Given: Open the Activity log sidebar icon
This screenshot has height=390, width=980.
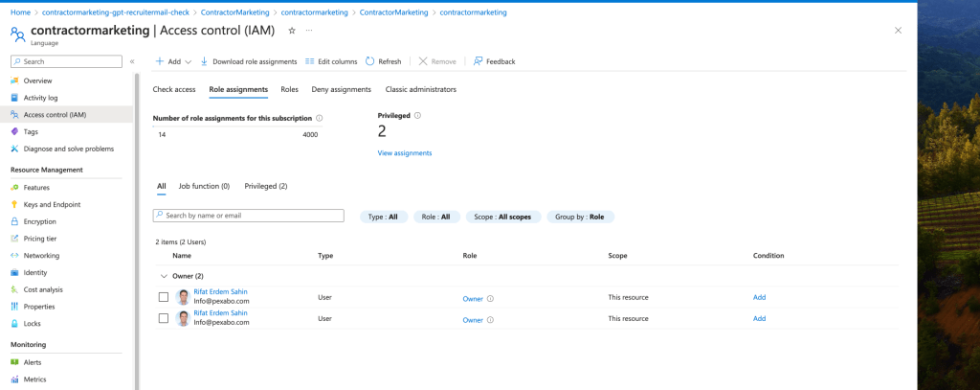Looking at the screenshot, I should [14, 98].
